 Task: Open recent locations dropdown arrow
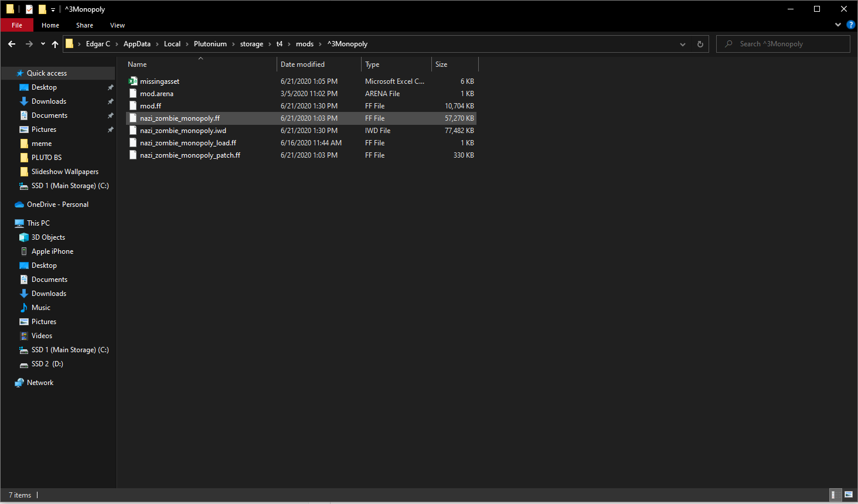coord(43,44)
